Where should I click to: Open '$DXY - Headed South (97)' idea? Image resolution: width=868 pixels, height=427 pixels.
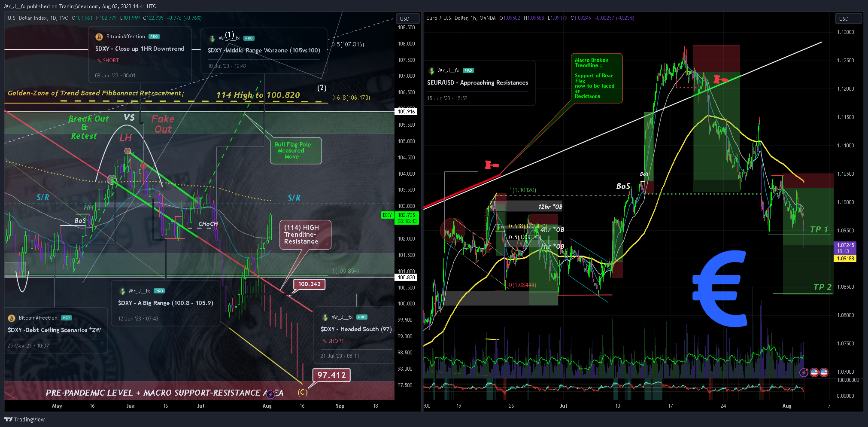(x=356, y=329)
